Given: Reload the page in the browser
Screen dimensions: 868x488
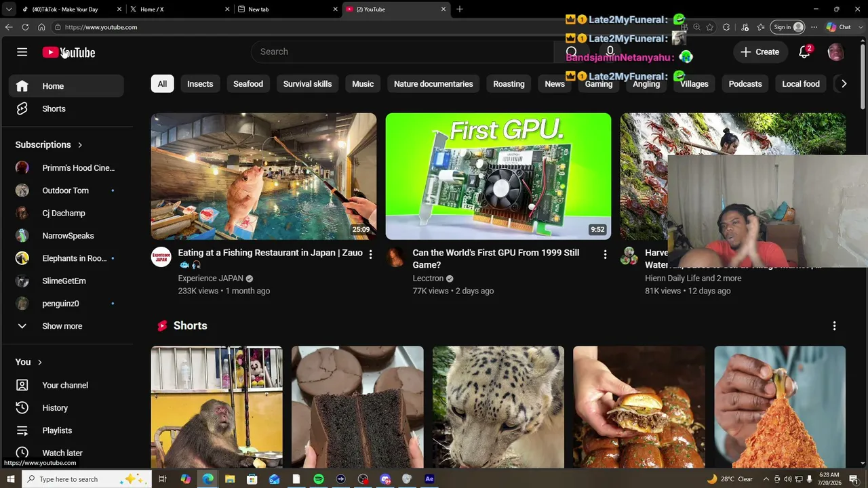Looking at the screenshot, I should tap(25, 27).
